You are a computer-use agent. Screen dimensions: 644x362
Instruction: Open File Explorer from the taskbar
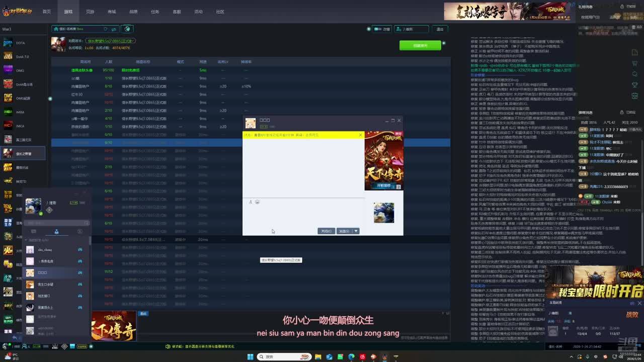pyautogui.click(x=318, y=357)
